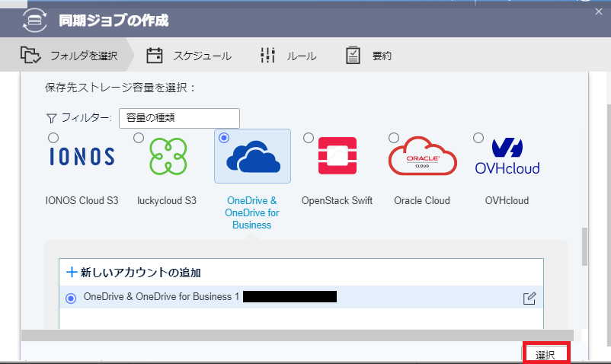The height and width of the screenshot is (364, 611).
Task: Close the sync job creation dialog
Action: click(x=599, y=11)
